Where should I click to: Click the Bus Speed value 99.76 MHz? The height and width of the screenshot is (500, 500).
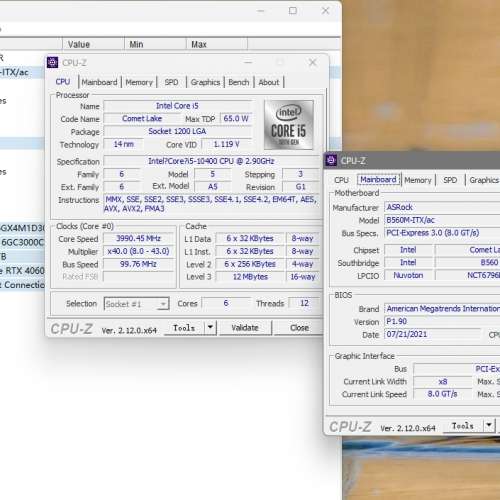coord(139,264)
